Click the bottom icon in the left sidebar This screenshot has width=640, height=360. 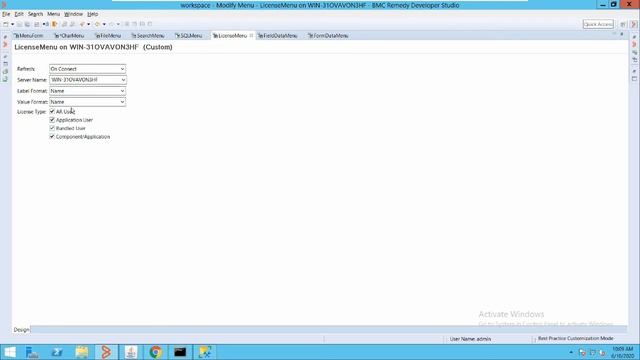5,80
